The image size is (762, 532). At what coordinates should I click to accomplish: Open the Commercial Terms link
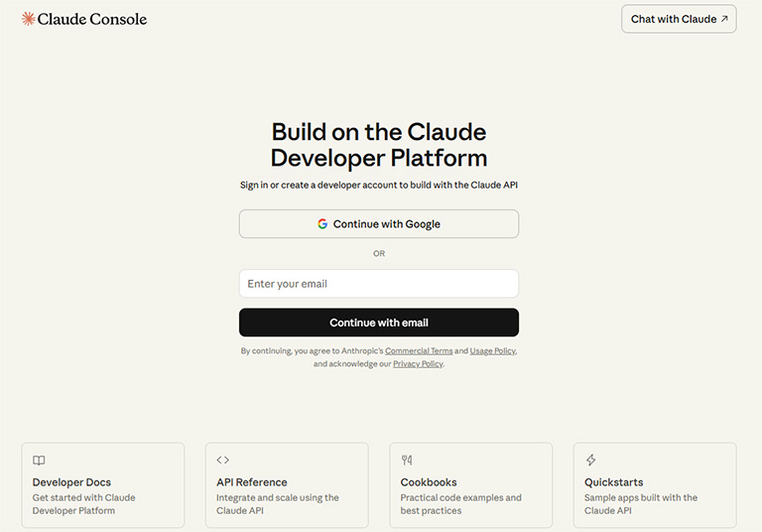click(x=419, y=351)
